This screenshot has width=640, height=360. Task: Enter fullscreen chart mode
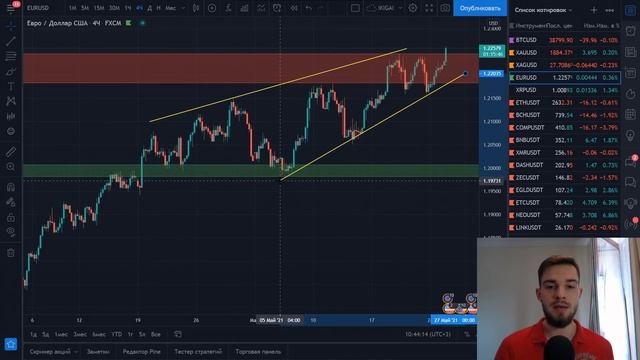[x=429, y=8]
